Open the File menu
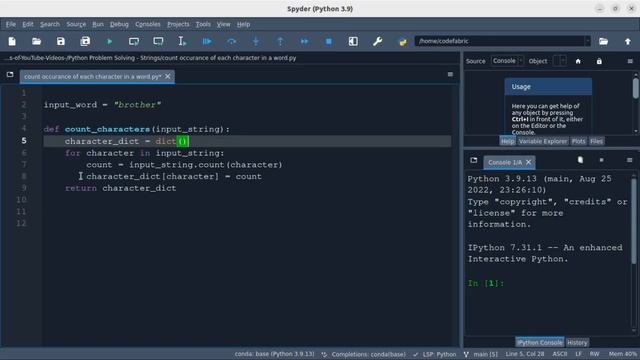Image resolution: width=640 pixels, height=360 pixels. coord(11,24)
